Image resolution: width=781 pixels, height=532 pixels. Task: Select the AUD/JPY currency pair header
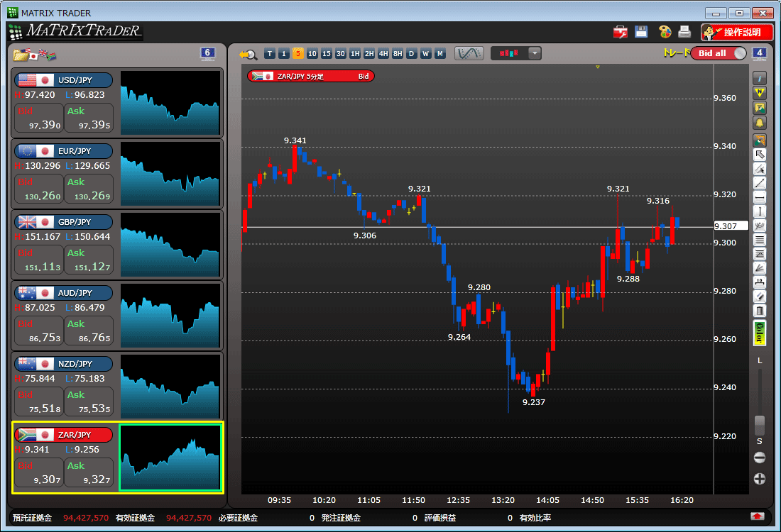click(x=63, y=293)
